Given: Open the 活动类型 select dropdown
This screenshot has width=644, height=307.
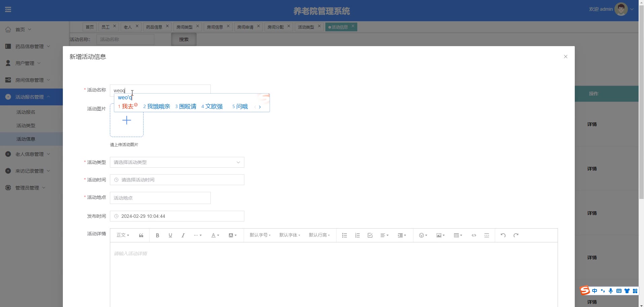Looking at the screenshot, I should [x=177, y=162].
